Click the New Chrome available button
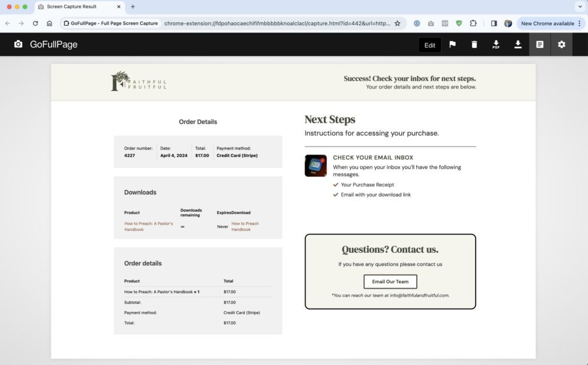 (x=547, y=23)
